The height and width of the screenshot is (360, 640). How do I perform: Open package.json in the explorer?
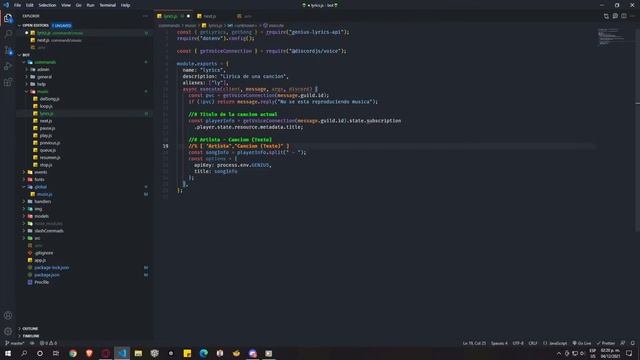(x=47, y=275)
